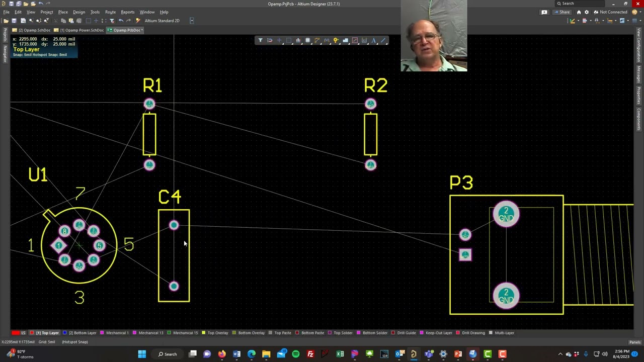Select the place dimension tool
The image size is (644, 362).
point(364,40)
